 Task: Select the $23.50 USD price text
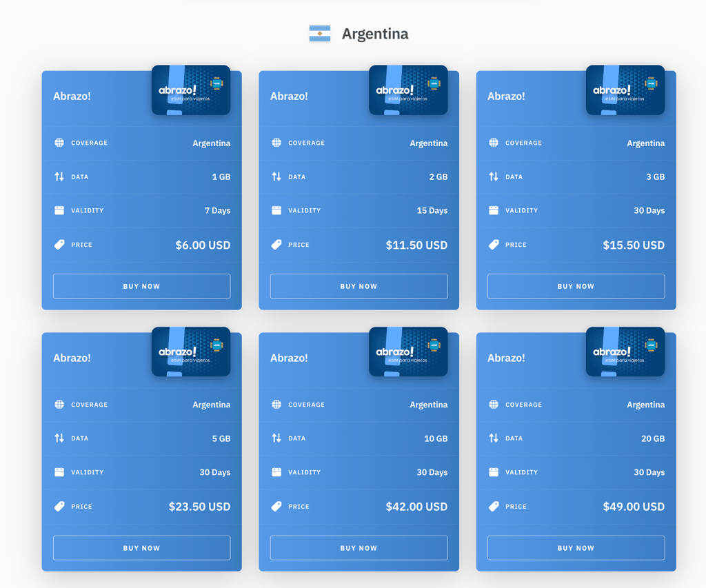(199, 507)
